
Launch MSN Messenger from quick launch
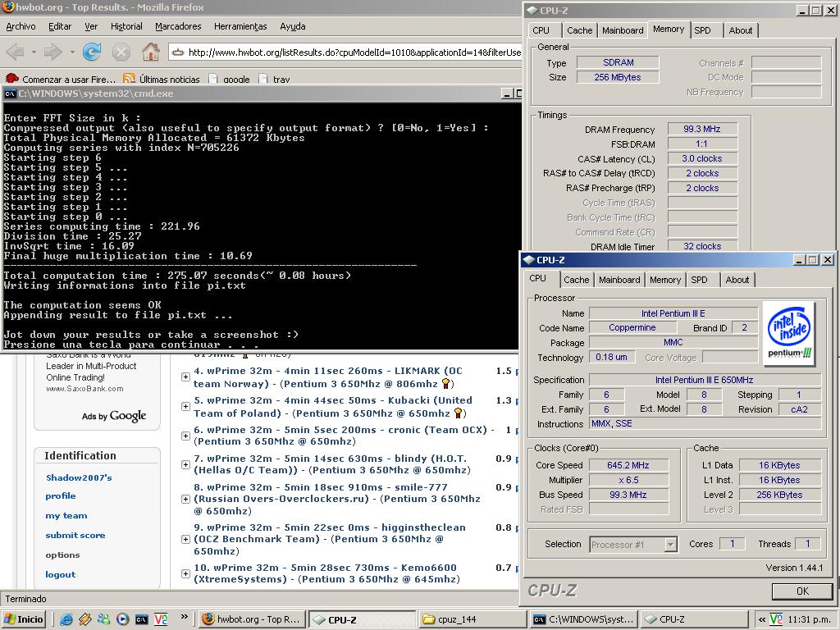tap(104, 619)
